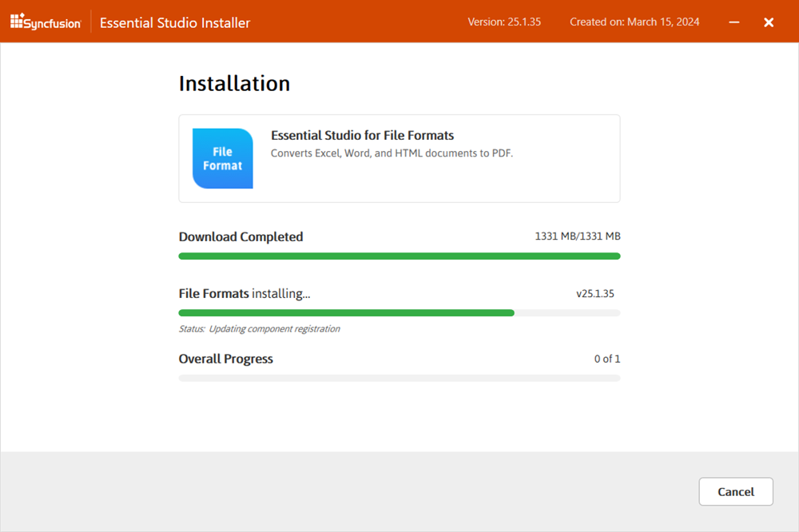Click the Installation heading

pyautogui.click(x=234, y=84)
